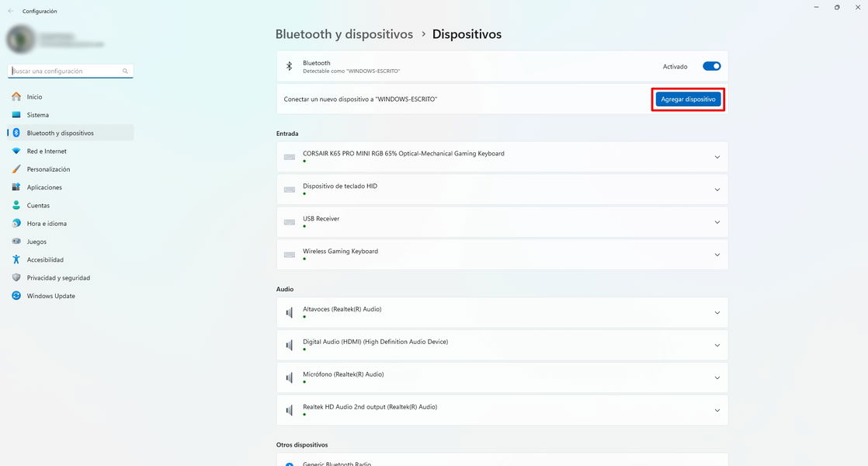Image resolution: width=868 pixels, height=466 pixels.
Task: Click the Privacidad y seguridad shield icon
Action: pos(16,278)
